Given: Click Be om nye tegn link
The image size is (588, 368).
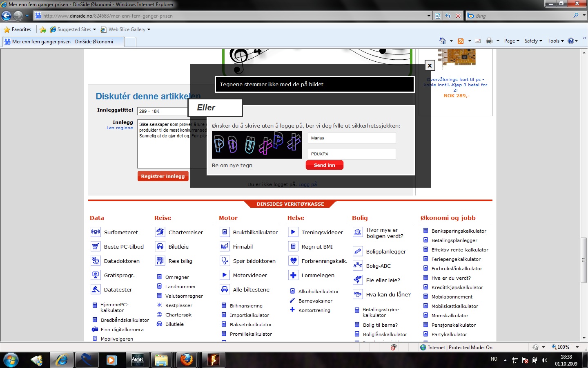Looking at the screenshot, I should pyautogui.click(x=232, y=166).
